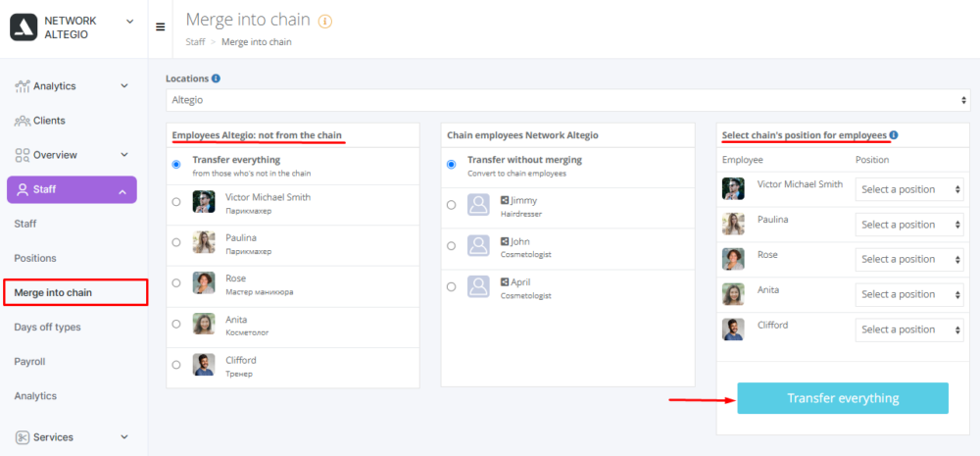Image resolution: width=980 pixels, height=456 pixels.
Task: Click Clifford's photo in left list
Action: tap(204, 365)
